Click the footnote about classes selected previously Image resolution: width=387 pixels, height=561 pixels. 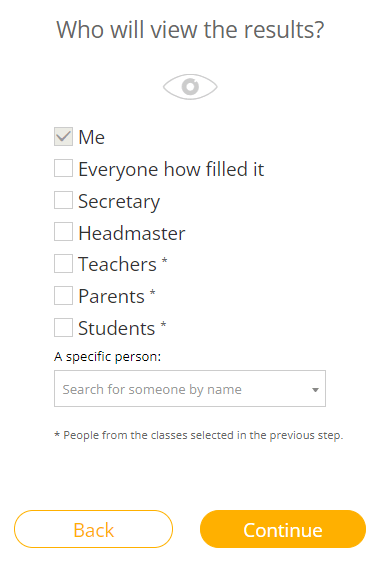coord(199,435)
